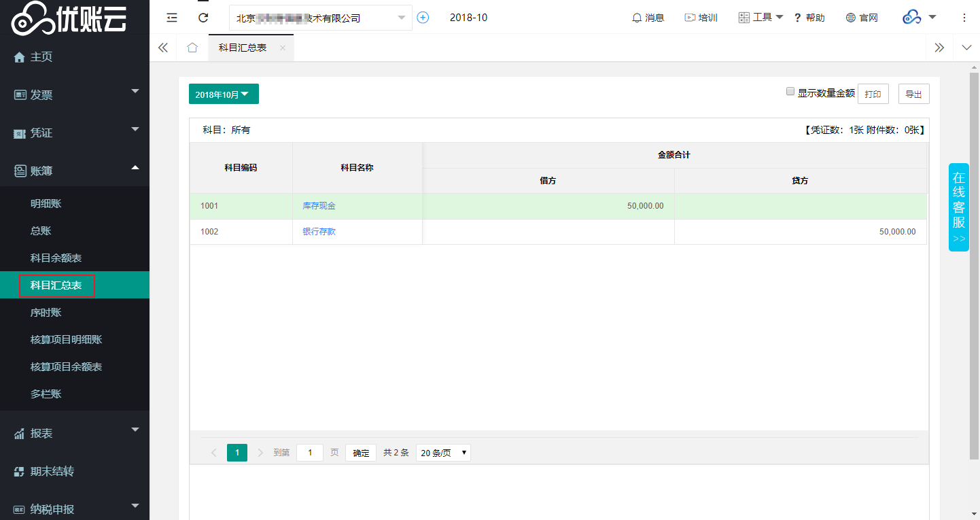980x520 pixels.
Task: Open 培训 training videos
Action: click(x=701, y=18)
